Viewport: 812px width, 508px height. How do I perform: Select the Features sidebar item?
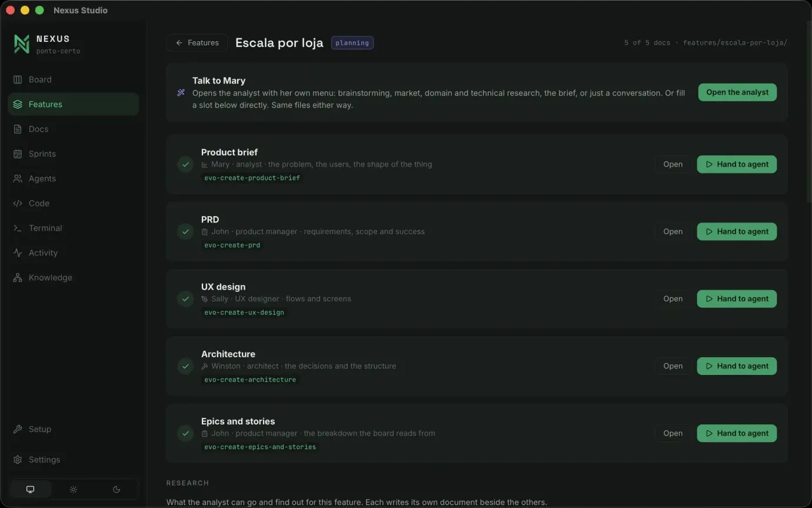click(x=74, y=104)
